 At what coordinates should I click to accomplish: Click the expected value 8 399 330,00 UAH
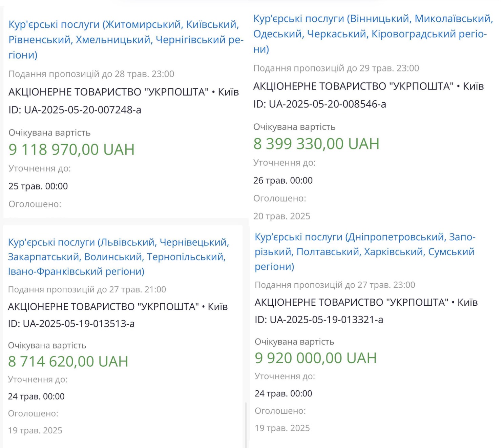coord(316,144)
